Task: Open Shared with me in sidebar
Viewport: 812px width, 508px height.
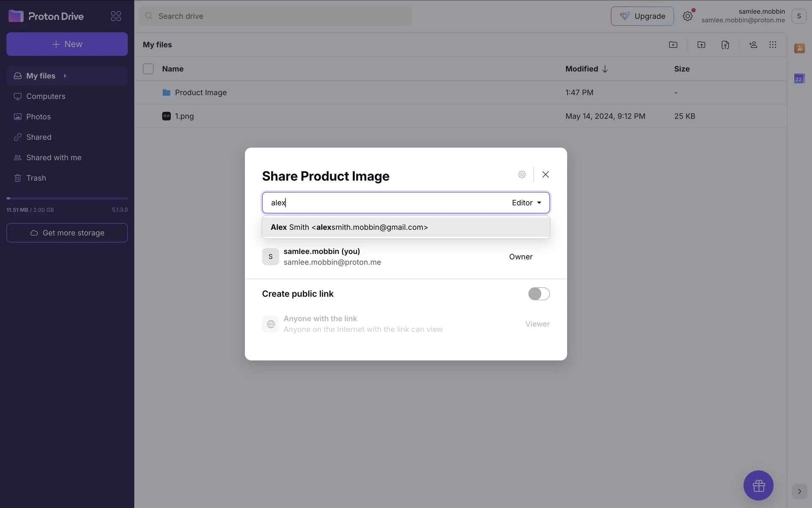Action: click(x=54, y=157)
